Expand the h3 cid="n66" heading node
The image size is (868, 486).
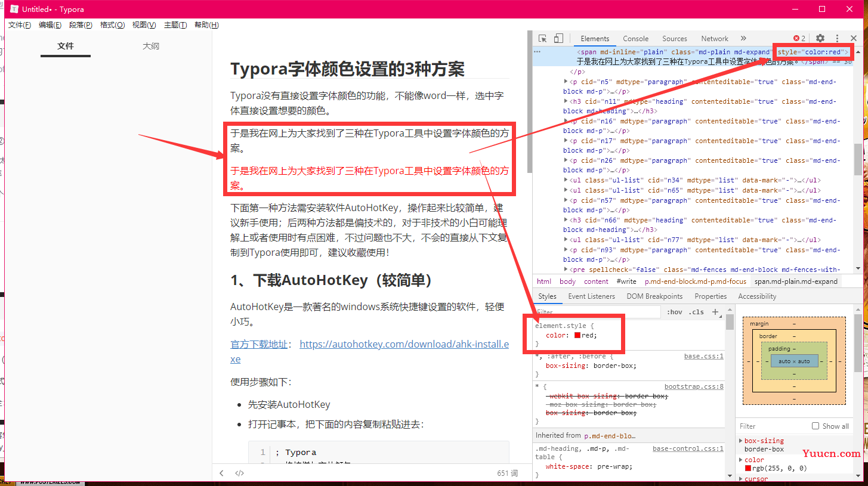coord(566,220)
